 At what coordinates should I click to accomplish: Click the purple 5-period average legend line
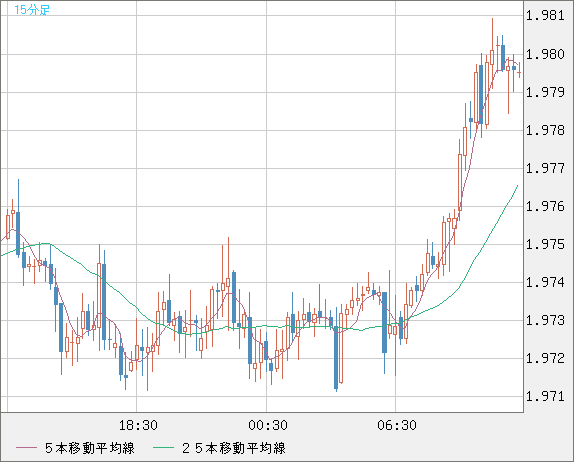tap(26, 448)
